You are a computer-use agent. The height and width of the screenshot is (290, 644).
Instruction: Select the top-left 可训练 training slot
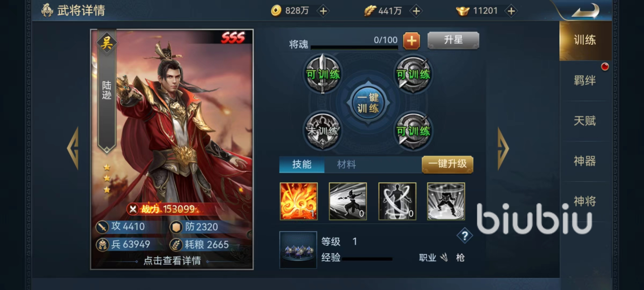point(323,74)
